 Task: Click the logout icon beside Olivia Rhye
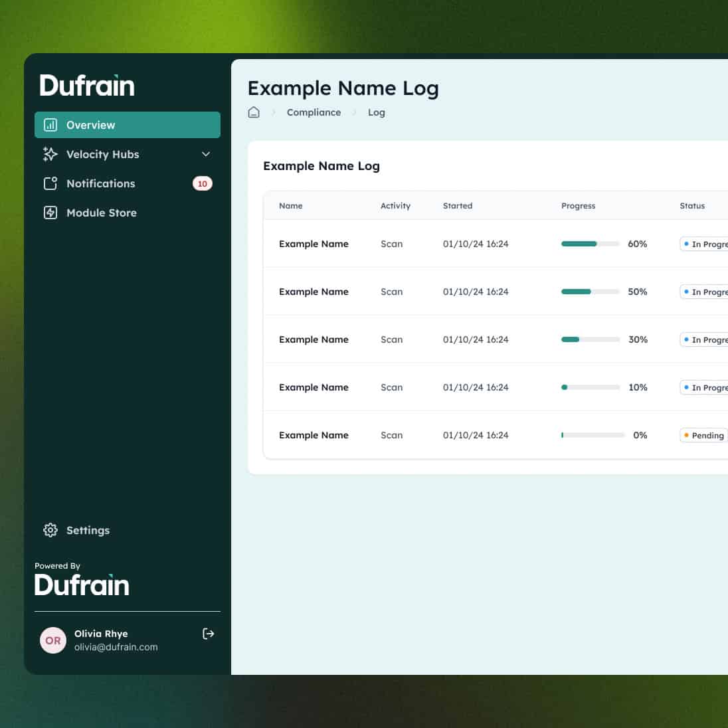(208, 634)
